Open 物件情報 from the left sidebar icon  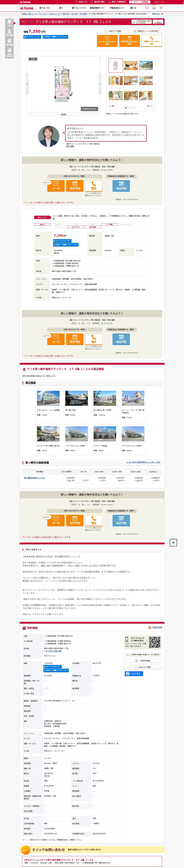(9, 42)
